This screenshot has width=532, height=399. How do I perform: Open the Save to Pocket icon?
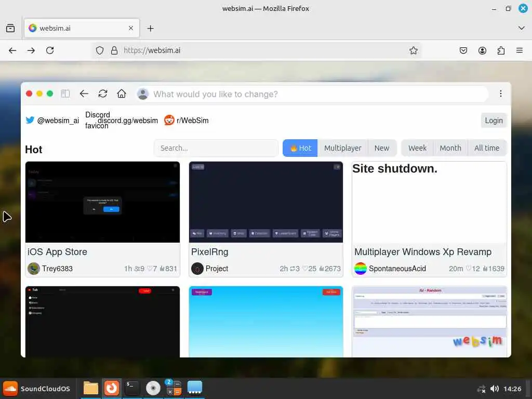point(463,50)
